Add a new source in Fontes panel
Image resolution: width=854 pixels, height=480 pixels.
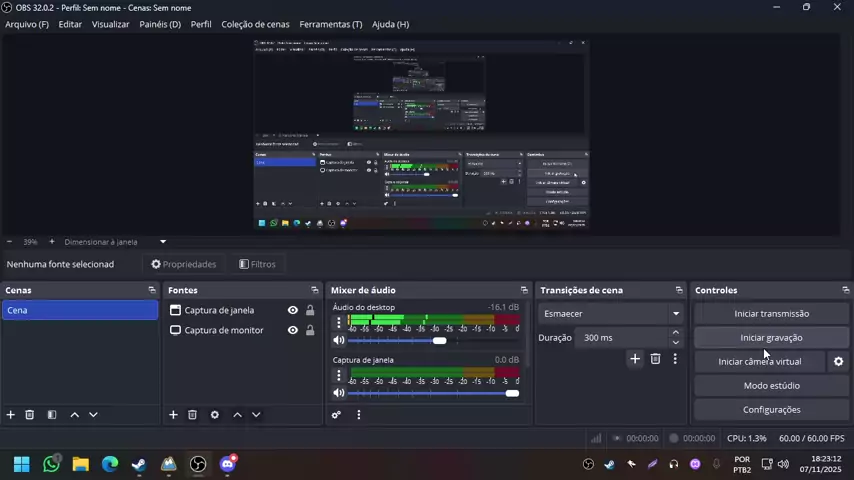tap(173, 415)
